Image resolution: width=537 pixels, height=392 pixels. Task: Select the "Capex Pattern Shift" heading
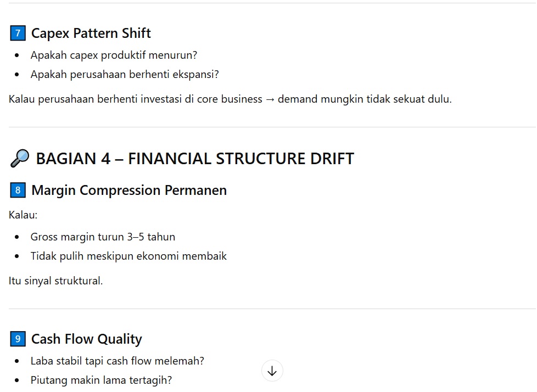(91, 33)
